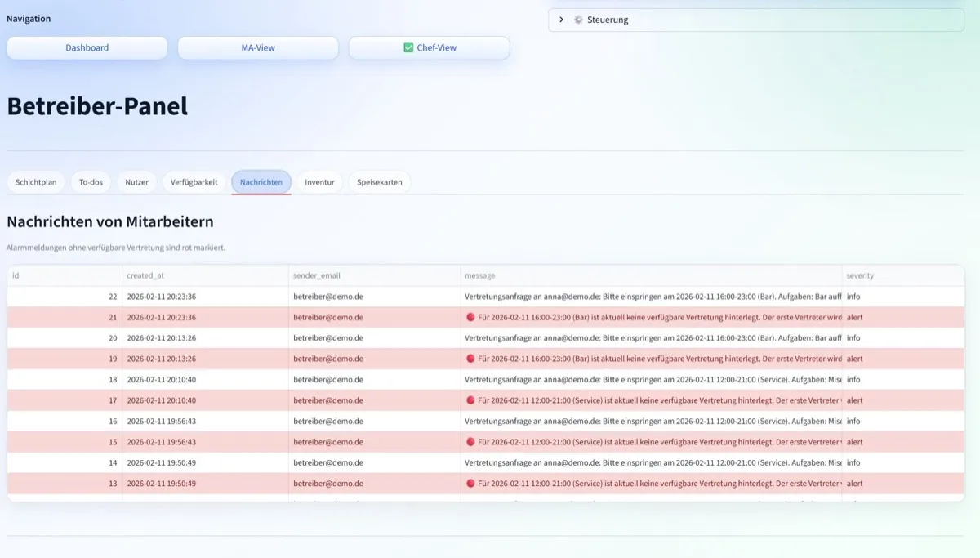Click the red alert dot in row 13
The height and width of the screenshot is (558, 980).
470,484
